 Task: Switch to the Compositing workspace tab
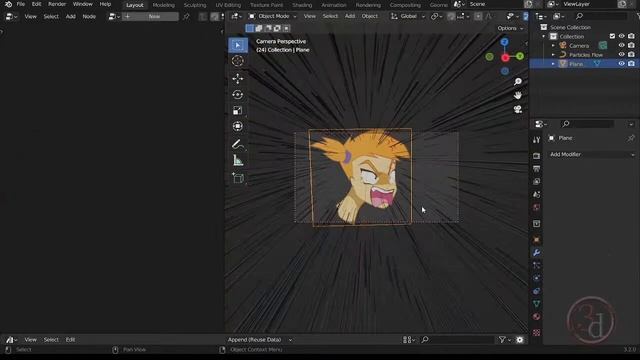coord(405,5)
